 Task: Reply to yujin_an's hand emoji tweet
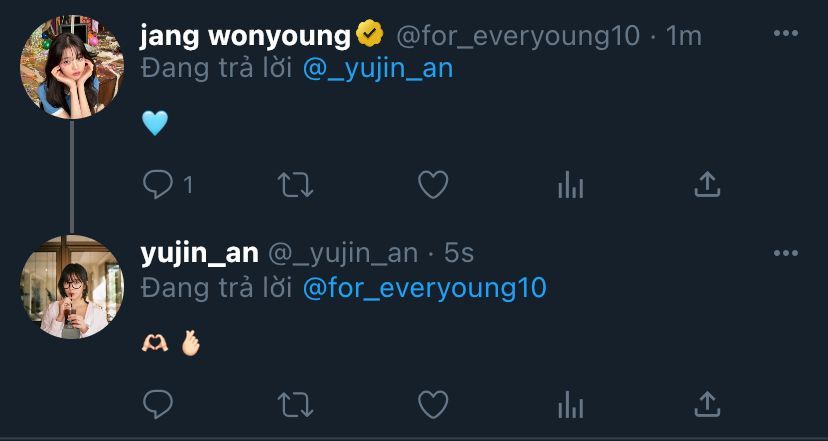158,405
